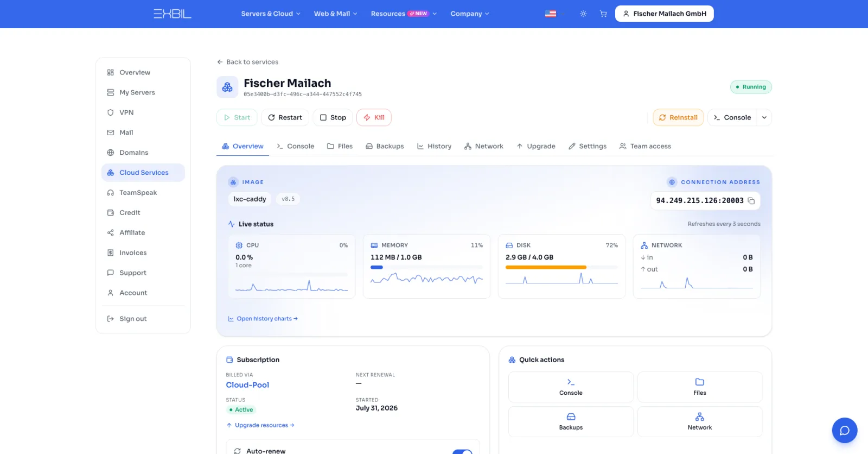Select Cloud Services in the sidebar
The image size is (868, 454).
pyautogui.click(x=143, y=173)
